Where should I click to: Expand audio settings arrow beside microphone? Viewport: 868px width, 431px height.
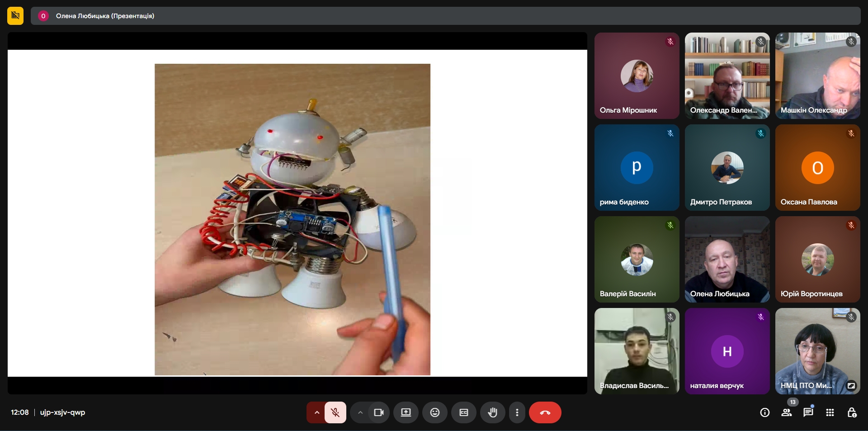coord(316,412)
